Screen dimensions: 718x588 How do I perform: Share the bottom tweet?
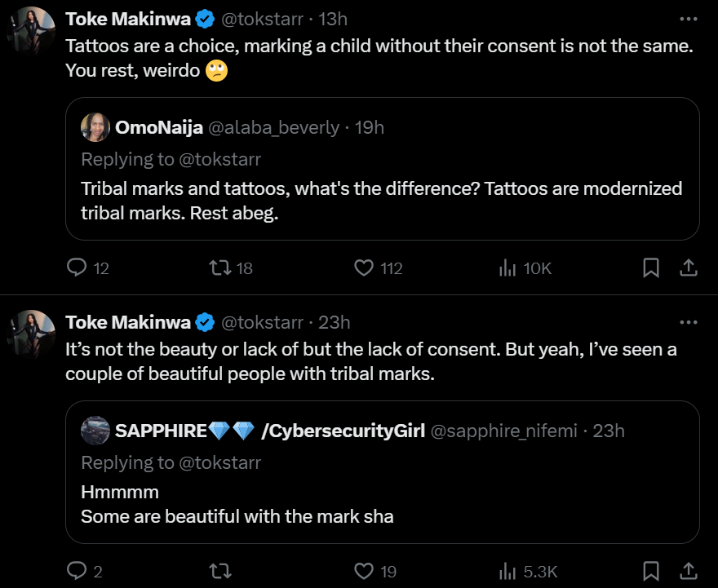688,571
